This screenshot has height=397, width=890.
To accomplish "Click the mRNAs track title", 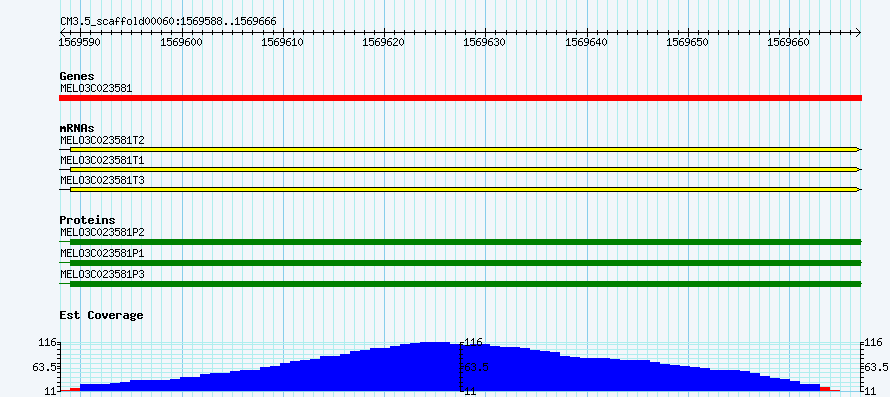I will 77,128.
